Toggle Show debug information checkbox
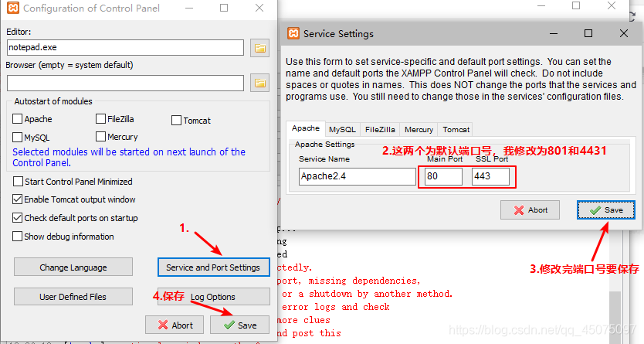644x344 pixels. point(17,237)
